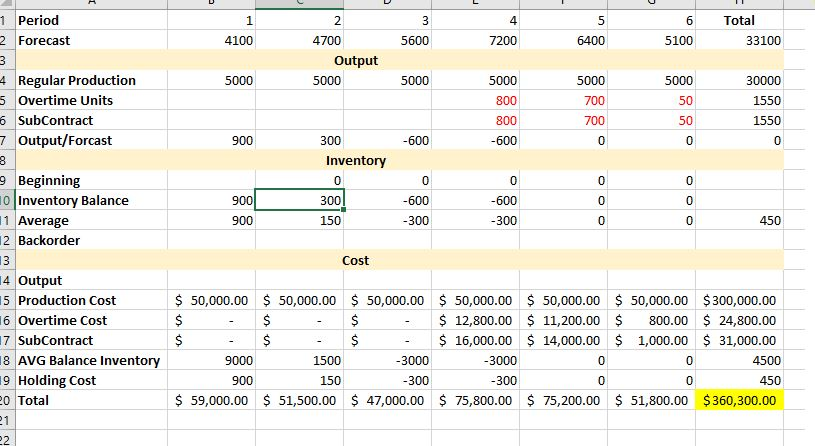Select the Holding Cost label
Viewport: 815px width, 446px height.
point(91,381)
